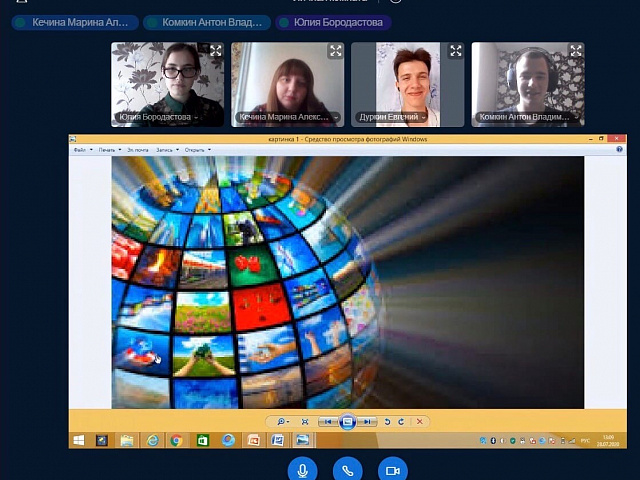Viewport: 640px width, 480px height.
Task: Open dropdown next to Дуркин Евгений name label
Action: click(424, 118)
